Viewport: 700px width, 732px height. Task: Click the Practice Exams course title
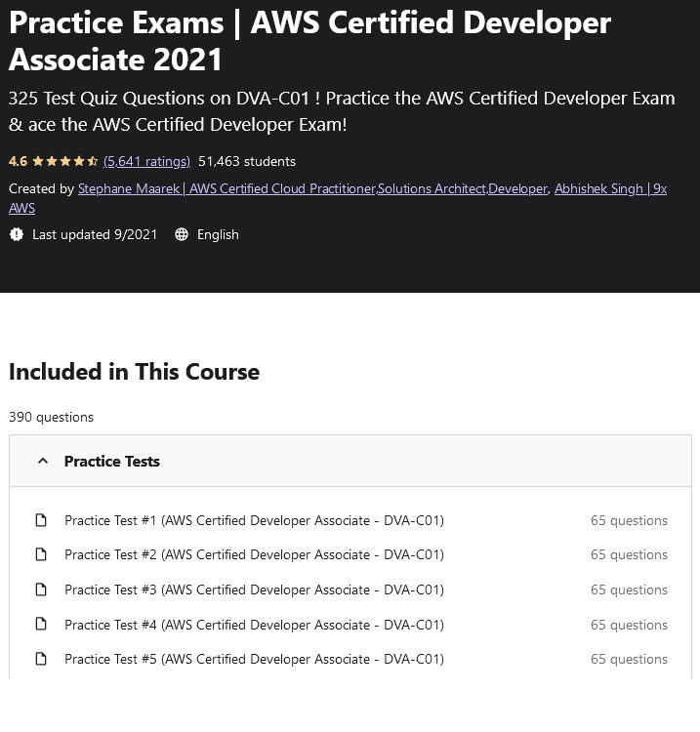pyautogui.click(x=309, y=40)
